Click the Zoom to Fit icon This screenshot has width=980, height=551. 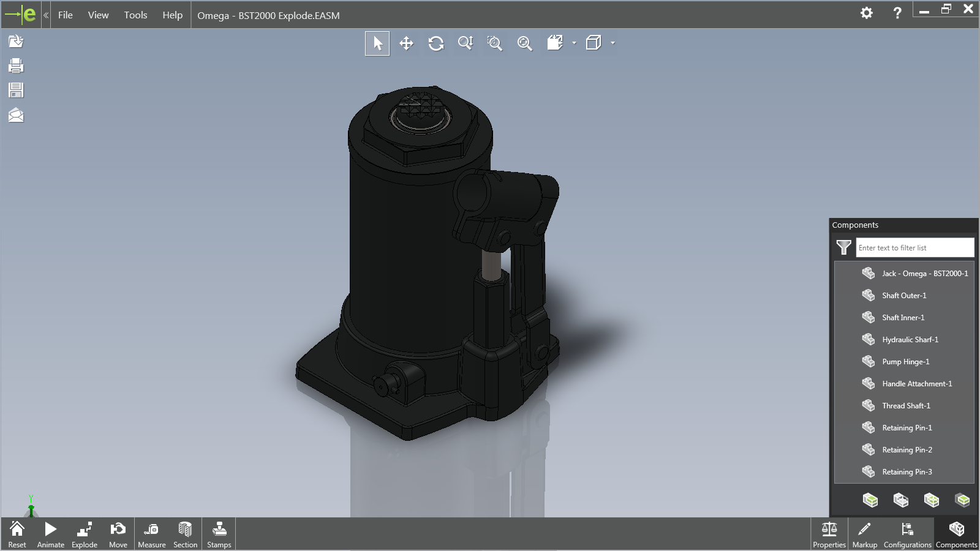click(x=524, y=43)
